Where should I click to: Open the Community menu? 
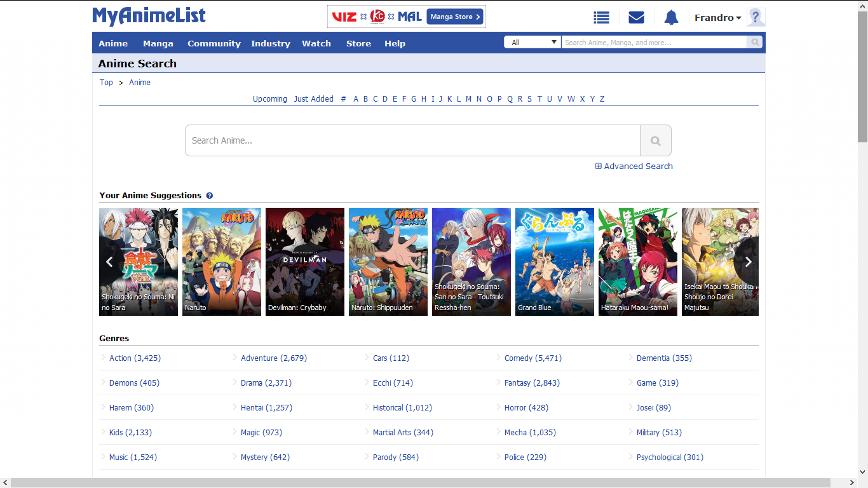click(x=214, y=43)
